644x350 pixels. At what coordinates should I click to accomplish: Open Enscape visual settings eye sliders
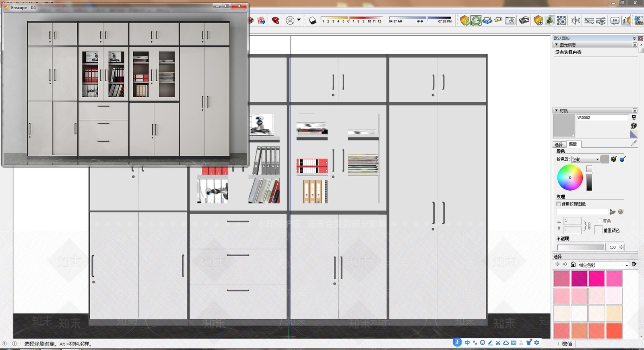[601, 21]
